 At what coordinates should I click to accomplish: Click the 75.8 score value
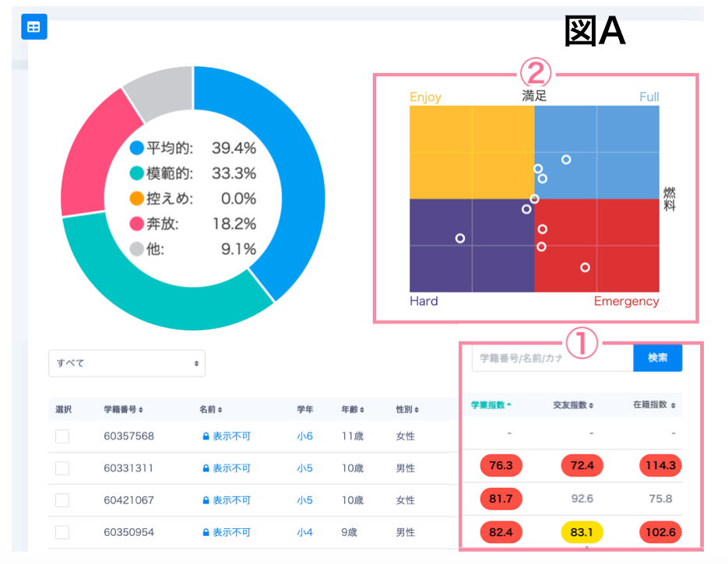660,499
